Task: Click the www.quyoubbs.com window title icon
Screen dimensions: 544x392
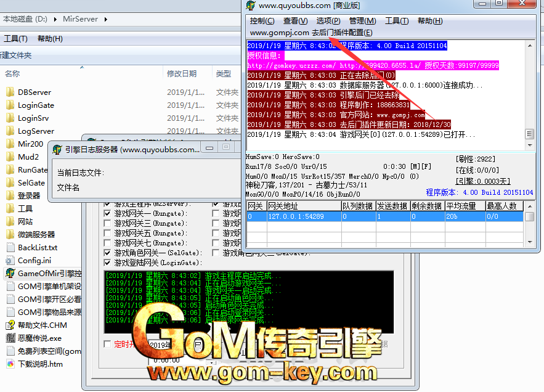Action: pos(251,5)
